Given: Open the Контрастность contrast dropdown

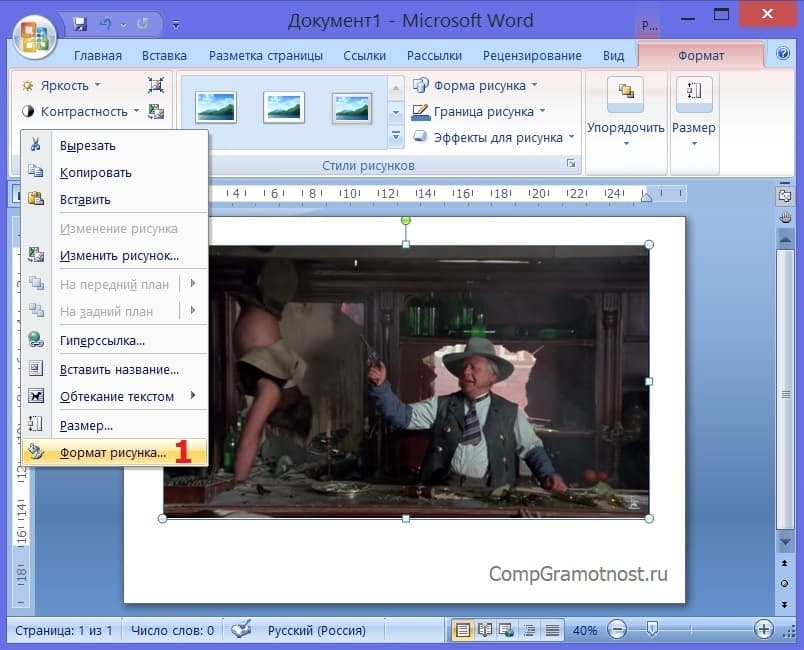Looking at the screenshot, I should click(x=81, y=111).
